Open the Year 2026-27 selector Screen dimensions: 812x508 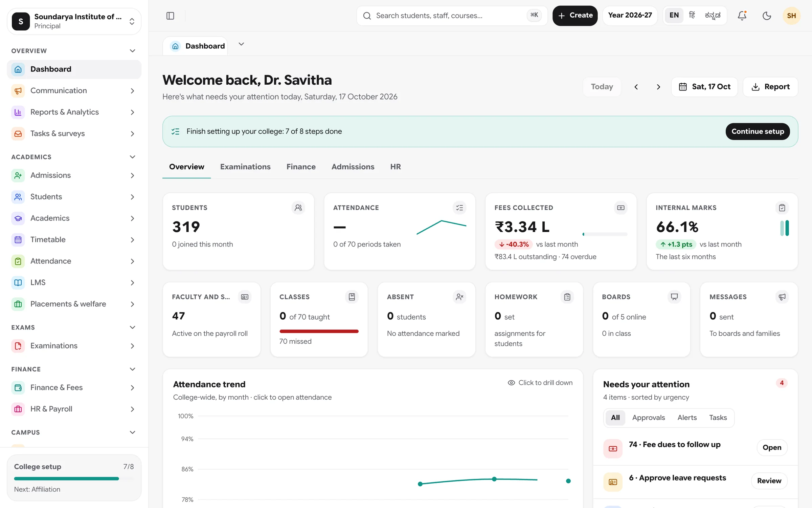click(630, 16)
